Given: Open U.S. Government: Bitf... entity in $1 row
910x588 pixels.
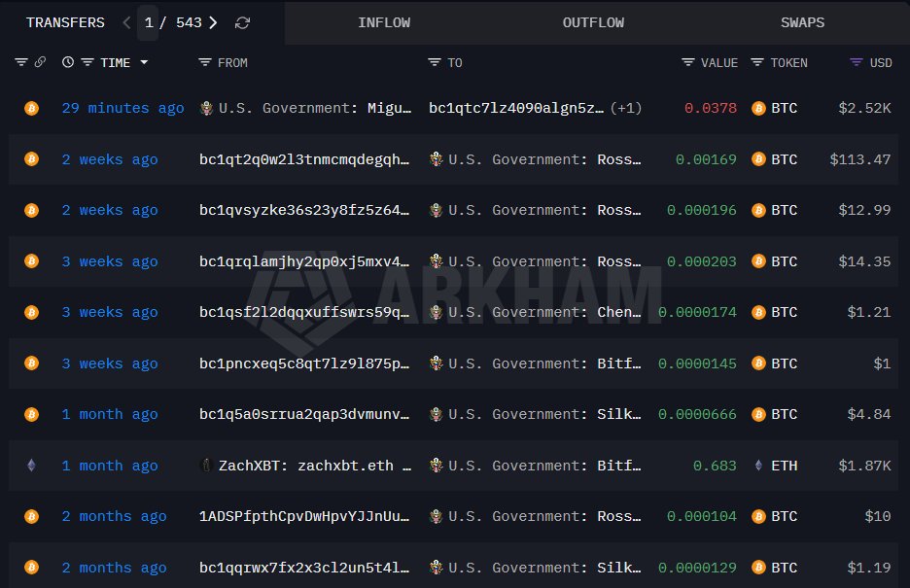Looking at the screenshot, I should point(535,363).
